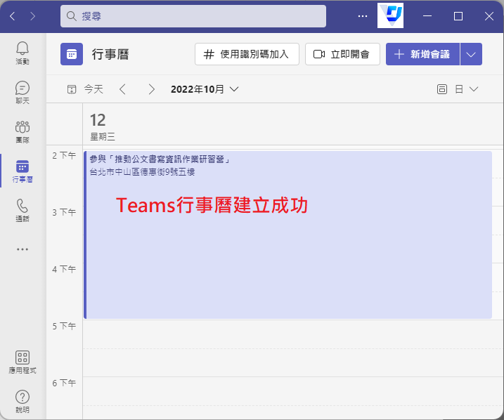The height and width of the screenshot is (420, 504).
Task: Expand the arrow beside 新增會議 button
Action: tap(471, 54)
